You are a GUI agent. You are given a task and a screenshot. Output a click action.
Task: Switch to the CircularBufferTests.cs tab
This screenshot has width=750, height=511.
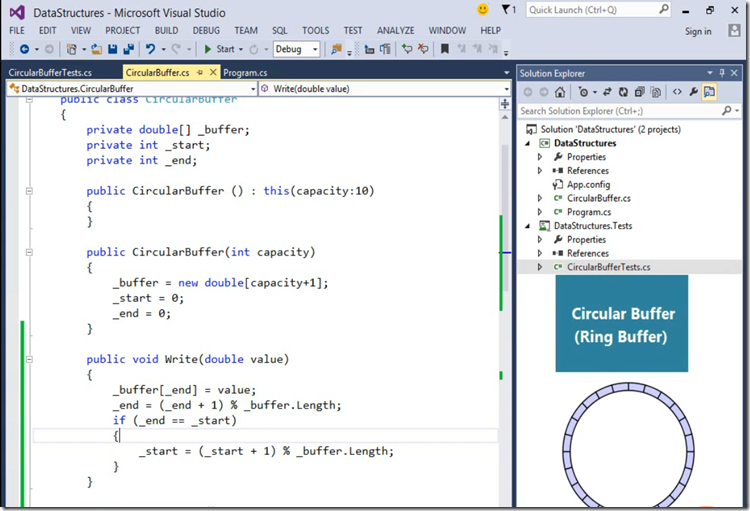pyautogui.click(x=50, y=73)
